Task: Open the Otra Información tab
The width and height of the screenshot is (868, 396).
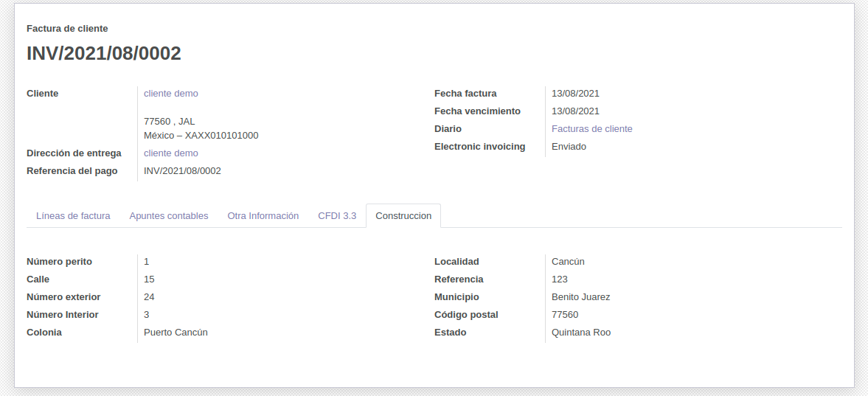Action: [263, 216]
